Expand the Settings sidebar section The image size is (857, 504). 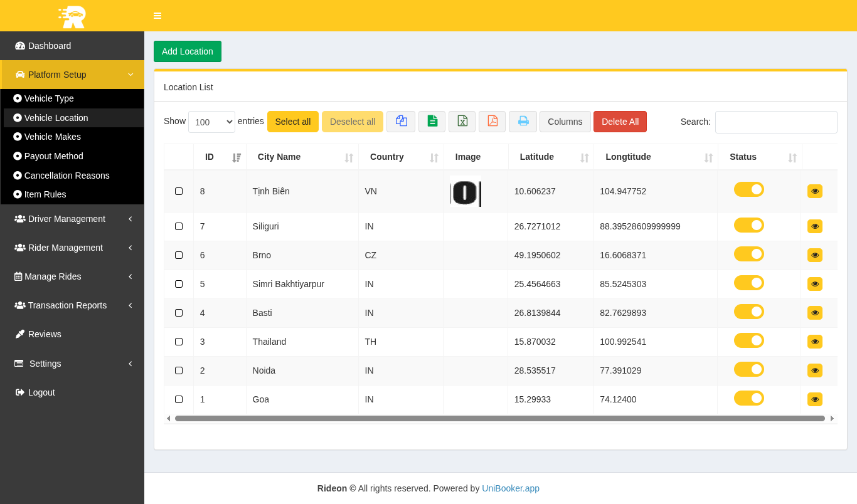coord(72,364)
